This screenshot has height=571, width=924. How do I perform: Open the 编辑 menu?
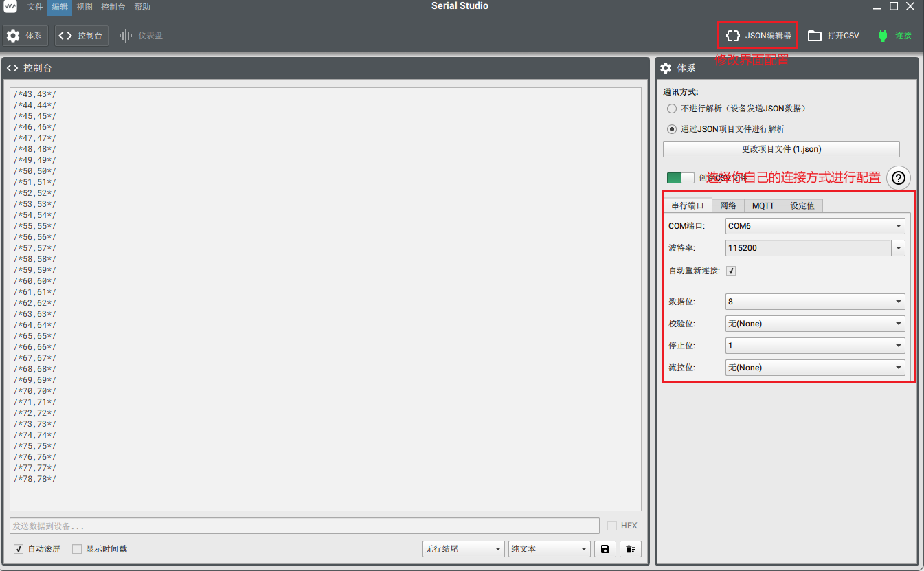tap(60, 7)
